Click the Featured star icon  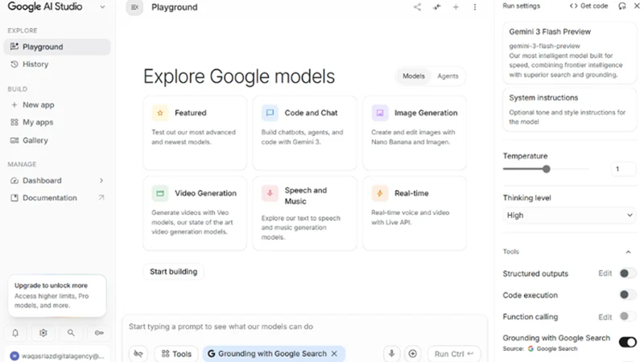coord(160,113)
